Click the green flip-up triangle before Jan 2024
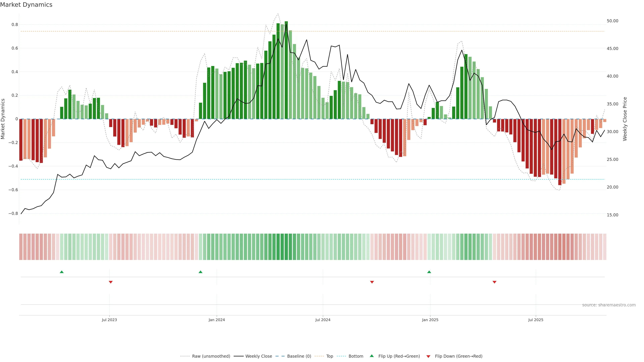The width and height of the screenshot is (644, 362). [201, 272]
